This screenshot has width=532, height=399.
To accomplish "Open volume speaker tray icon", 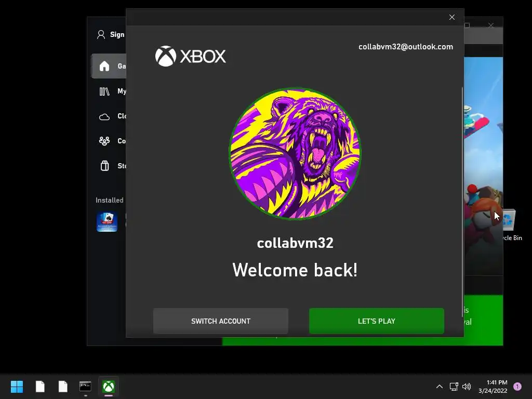I will coord(467,387).
